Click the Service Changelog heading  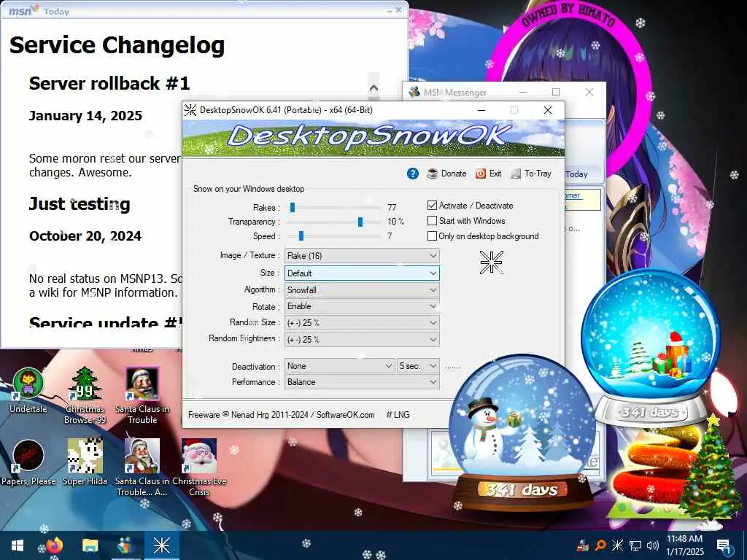[117, 45]
